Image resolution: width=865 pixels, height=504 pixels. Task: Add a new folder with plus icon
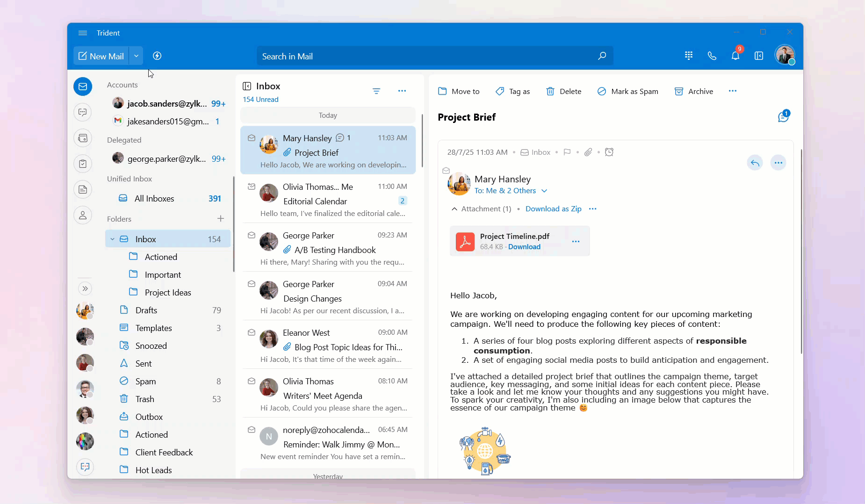(x=221, y=218)
